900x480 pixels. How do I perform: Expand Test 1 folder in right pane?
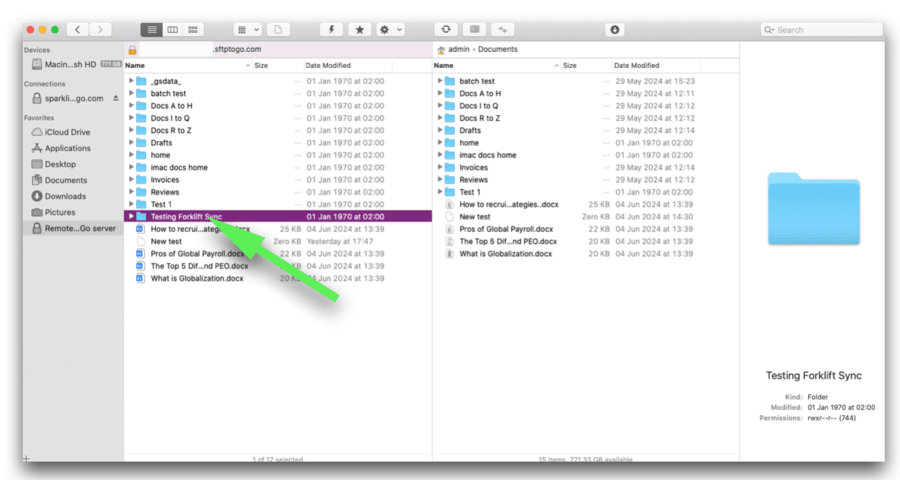pyautogui.click(x=440, y=192)
